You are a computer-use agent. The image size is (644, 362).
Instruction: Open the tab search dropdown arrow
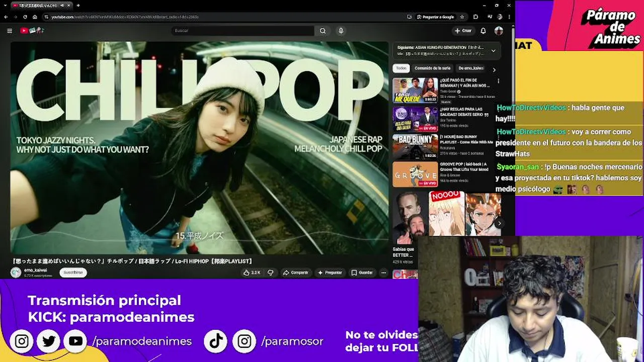coord(5,5)
